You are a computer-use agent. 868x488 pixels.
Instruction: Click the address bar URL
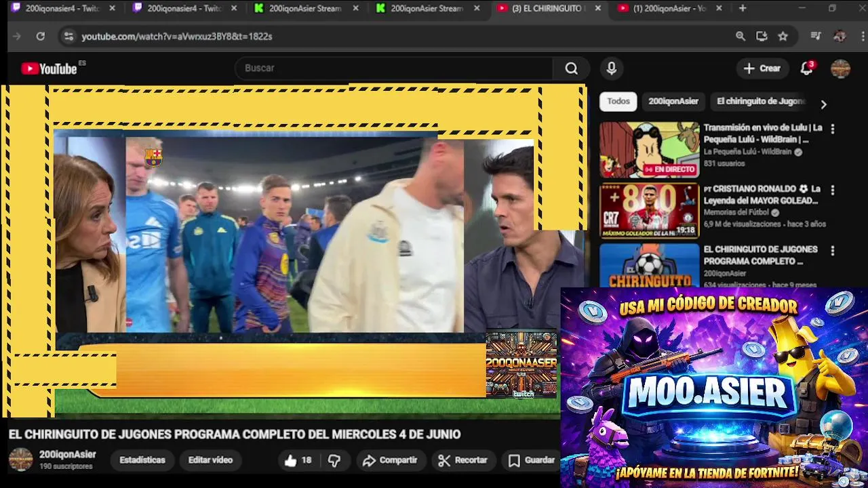click(177, 37)
